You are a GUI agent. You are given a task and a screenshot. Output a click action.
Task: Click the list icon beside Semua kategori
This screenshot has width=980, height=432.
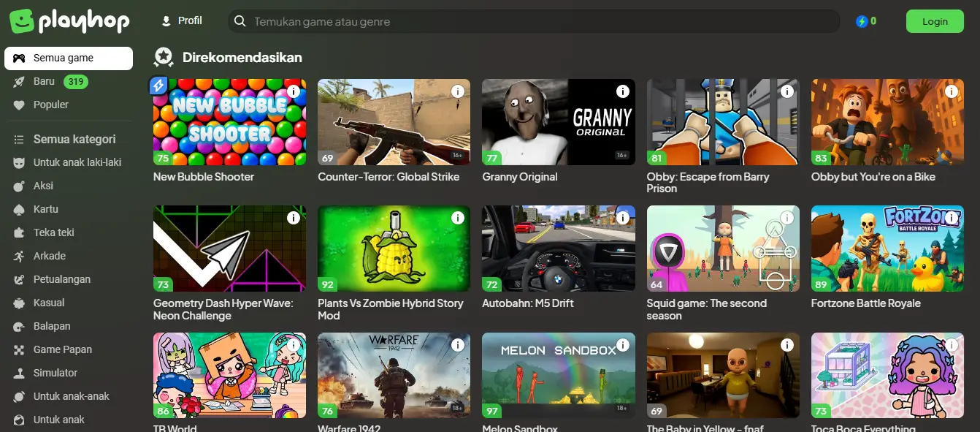click(20, 139)
